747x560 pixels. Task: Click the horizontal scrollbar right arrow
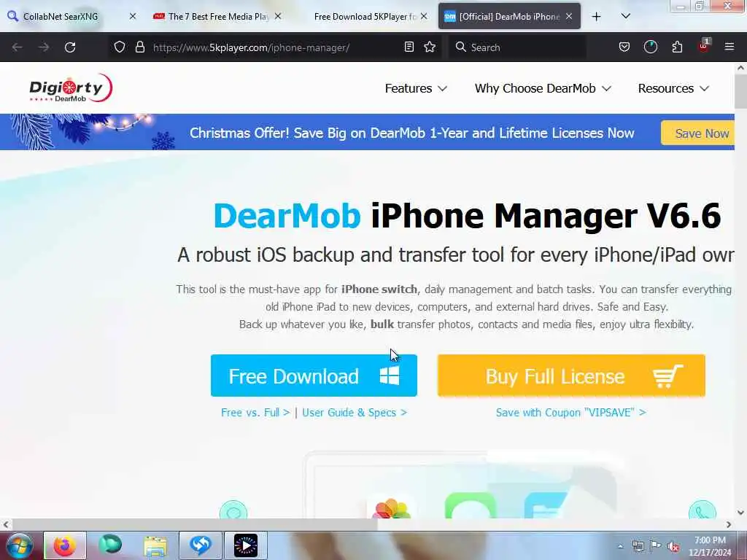(x=729, y=524)
